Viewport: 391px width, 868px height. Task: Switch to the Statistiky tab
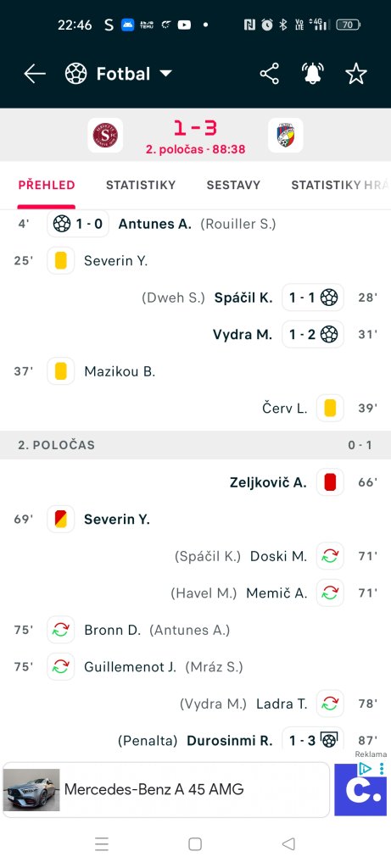click(141, 185)
